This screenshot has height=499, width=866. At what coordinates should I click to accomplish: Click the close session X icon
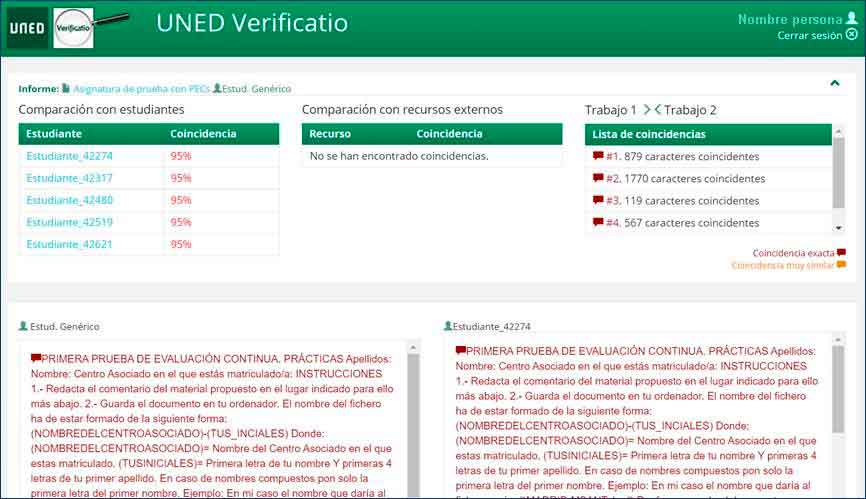pos(852,35)
